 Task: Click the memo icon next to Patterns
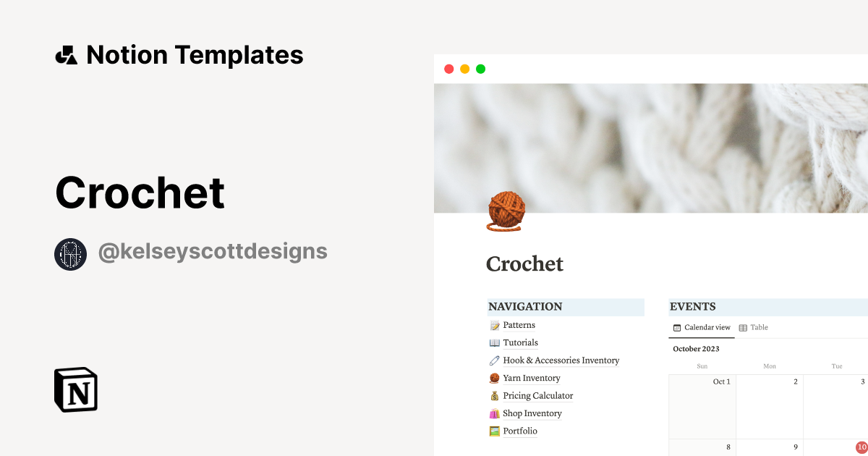pyautogui.click(x=493, y=324)
